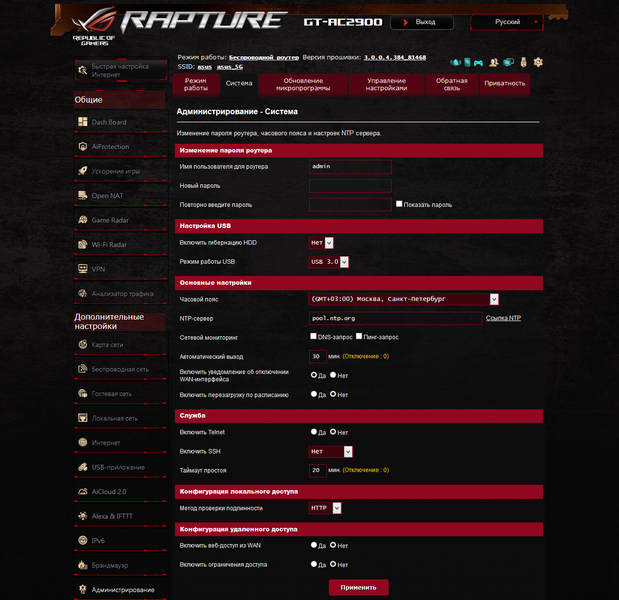619x600 pixels.
Task: Open the Беспроводная сеть sidebar icon
Action: coord(83,369)
